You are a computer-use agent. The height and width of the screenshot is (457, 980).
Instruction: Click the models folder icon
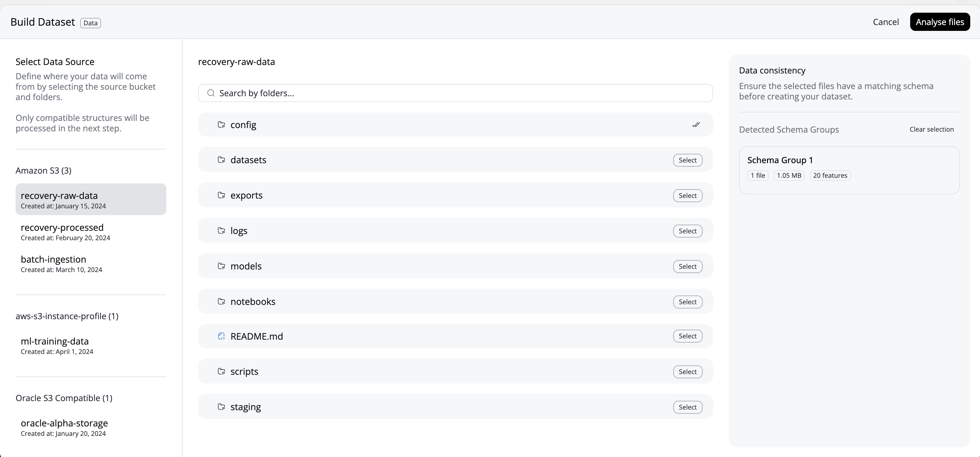[221, 266]
